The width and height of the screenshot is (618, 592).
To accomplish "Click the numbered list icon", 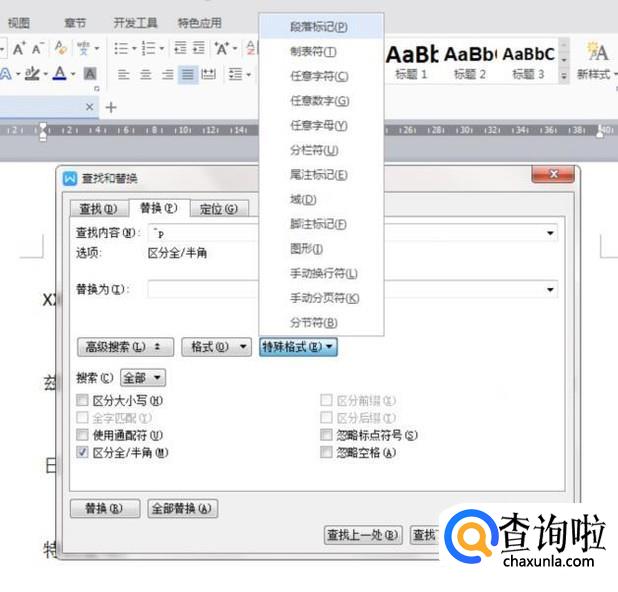I will coord(149,48).
